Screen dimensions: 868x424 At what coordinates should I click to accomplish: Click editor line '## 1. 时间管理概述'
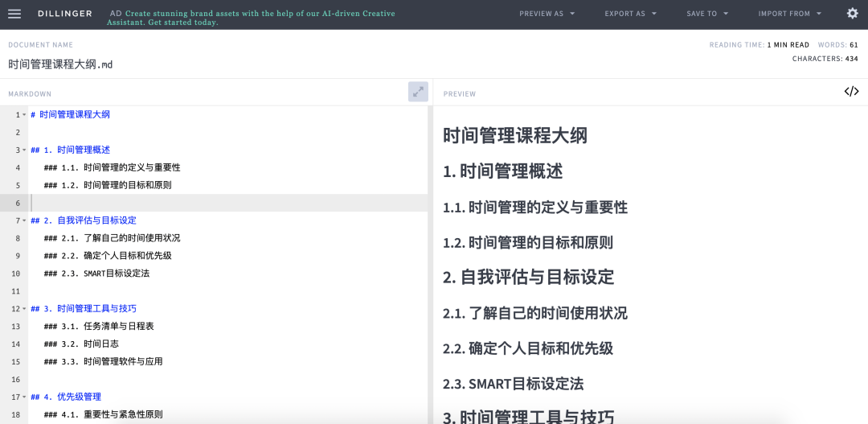pyautogui.click(x=70, y=150)
